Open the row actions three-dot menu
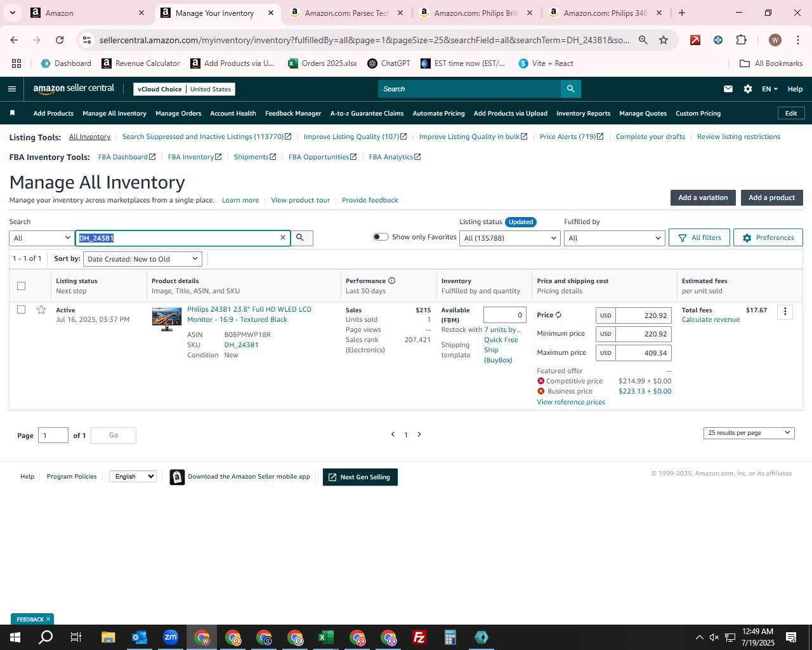This screenshot has width=812, height=650. (785, 312)
